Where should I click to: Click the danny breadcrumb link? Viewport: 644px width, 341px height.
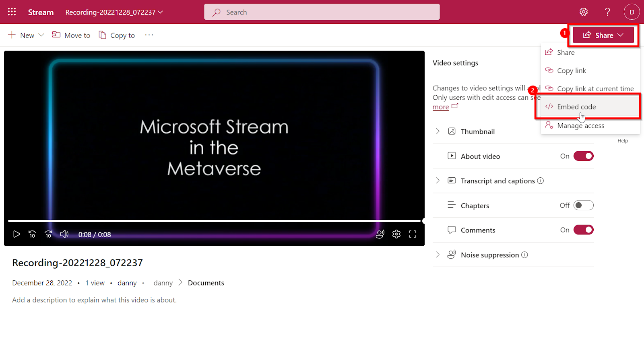tap(163, 283)
